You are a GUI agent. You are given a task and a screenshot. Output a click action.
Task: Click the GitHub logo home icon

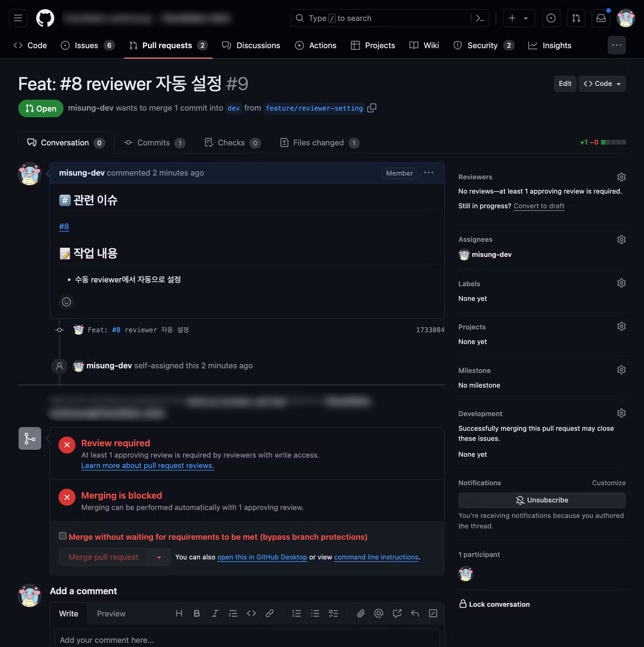pos(45,18)
